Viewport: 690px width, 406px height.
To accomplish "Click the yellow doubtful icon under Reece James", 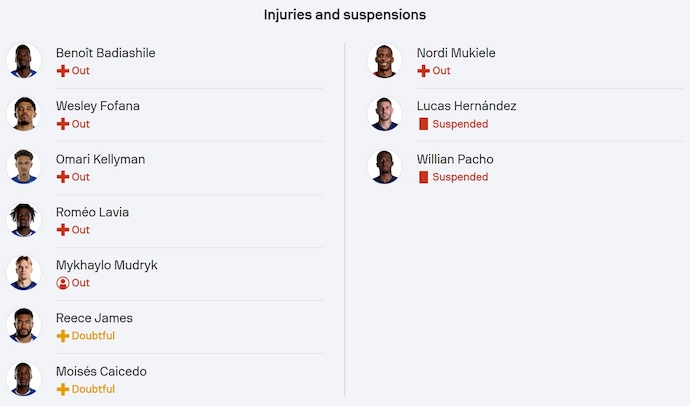I will pos(62,336).
